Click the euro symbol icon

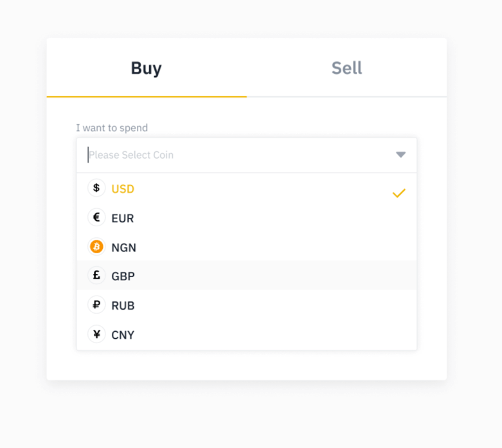coord(96,218)
